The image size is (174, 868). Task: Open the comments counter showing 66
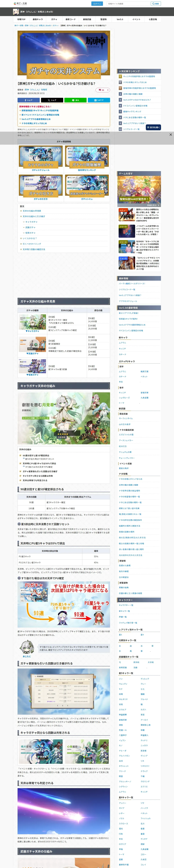103,90
